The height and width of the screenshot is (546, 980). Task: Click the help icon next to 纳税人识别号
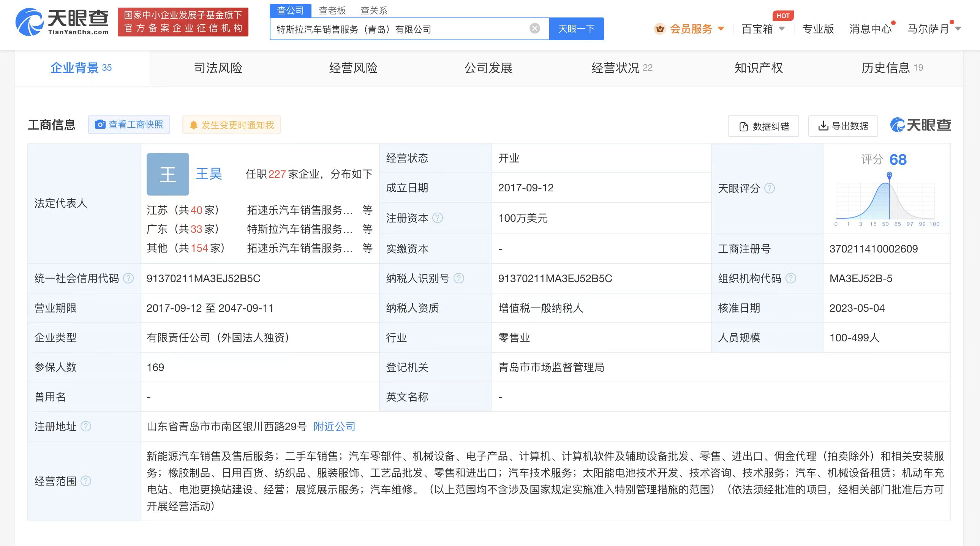(x=459, y=278)
